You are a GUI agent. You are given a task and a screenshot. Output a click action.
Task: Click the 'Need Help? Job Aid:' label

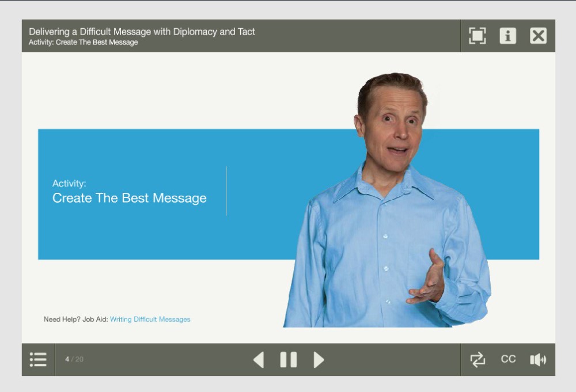(75, 319)
